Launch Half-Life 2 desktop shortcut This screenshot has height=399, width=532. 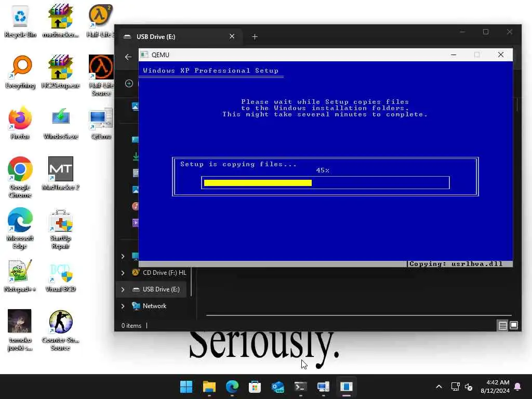(x=101, y=20)
